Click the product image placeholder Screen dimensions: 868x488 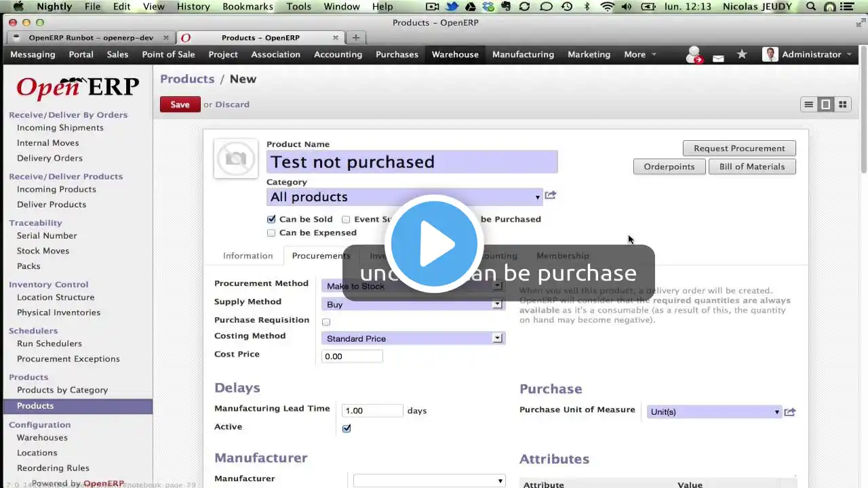[x=235, y=159]
